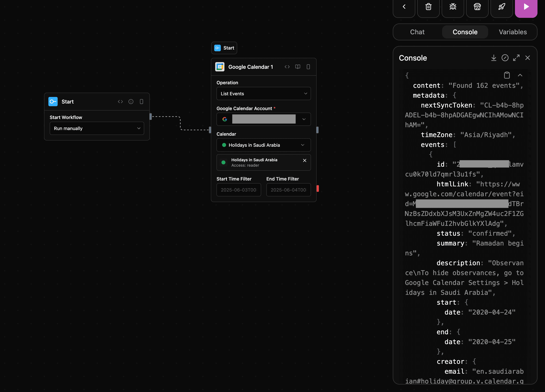The height and width of the screenshot is (392, 545).
Task: View code of the Google Calendar 1 node
Action: [x=287, y=67]
